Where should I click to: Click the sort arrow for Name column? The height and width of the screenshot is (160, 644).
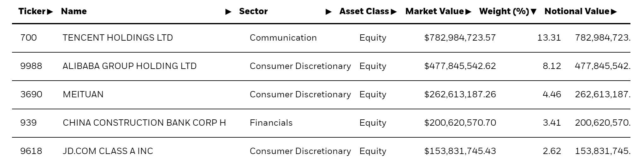(x=228, y=12)
